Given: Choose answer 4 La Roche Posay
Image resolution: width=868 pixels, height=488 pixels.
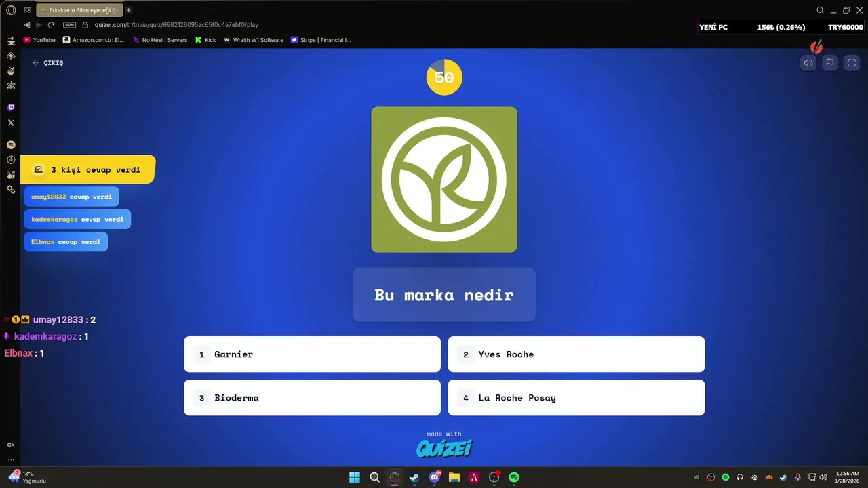Looking at the screenshot, I should coord(576,398).
